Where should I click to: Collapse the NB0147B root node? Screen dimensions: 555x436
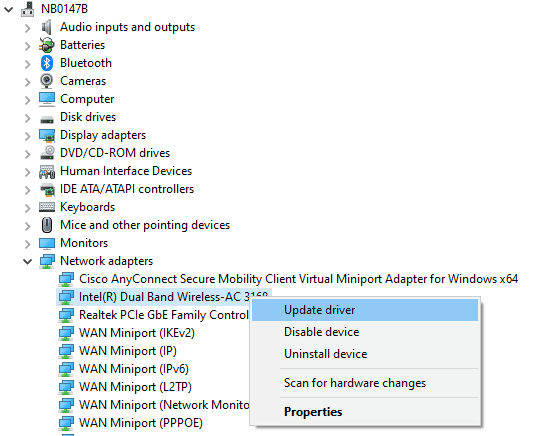(x=8, y=10)
